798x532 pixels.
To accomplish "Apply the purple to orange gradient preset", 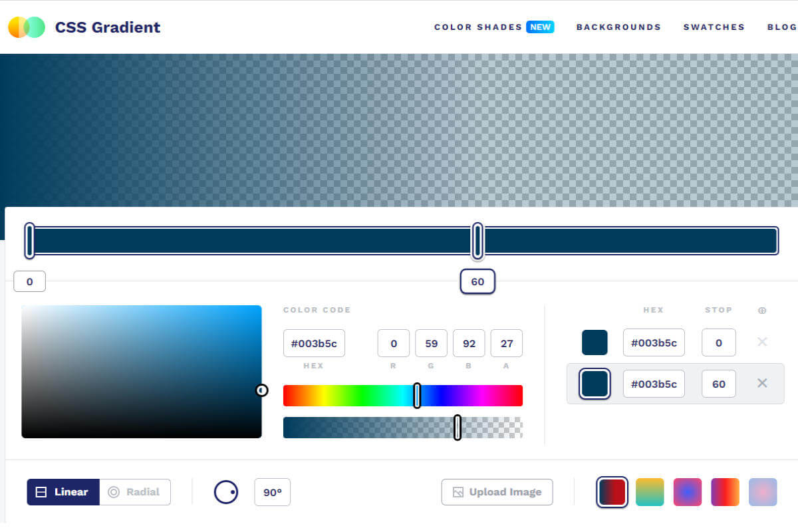I will 725,492.
